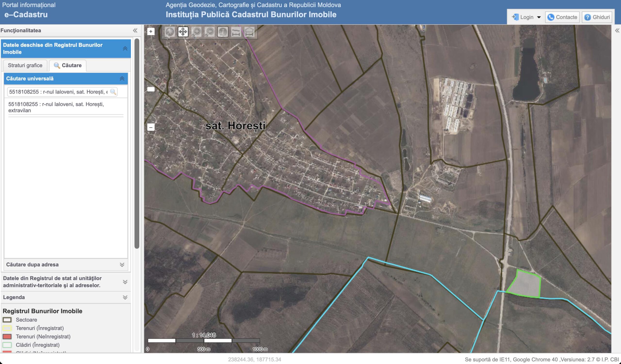Collapse the Căutare universală section

[x=122, y=79]
